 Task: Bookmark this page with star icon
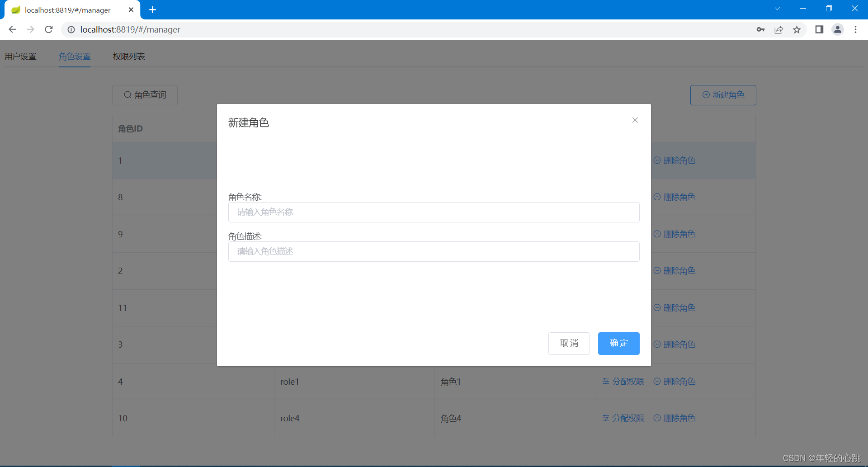797,29
